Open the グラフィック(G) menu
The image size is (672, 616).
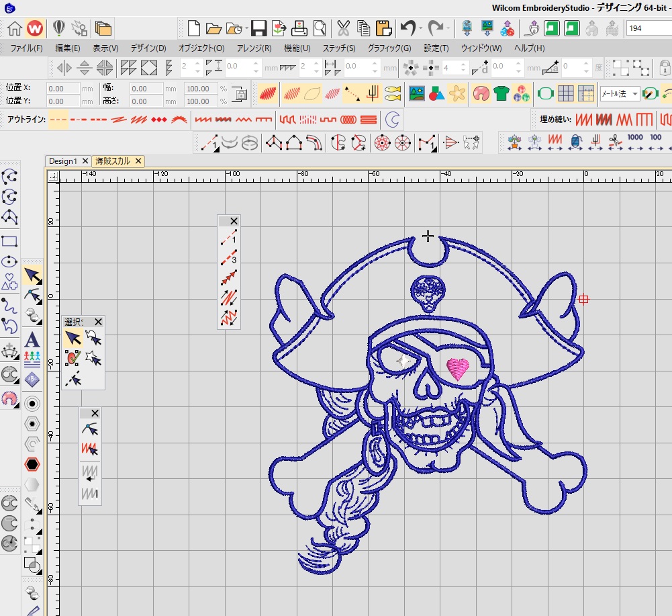coord(389,48)
